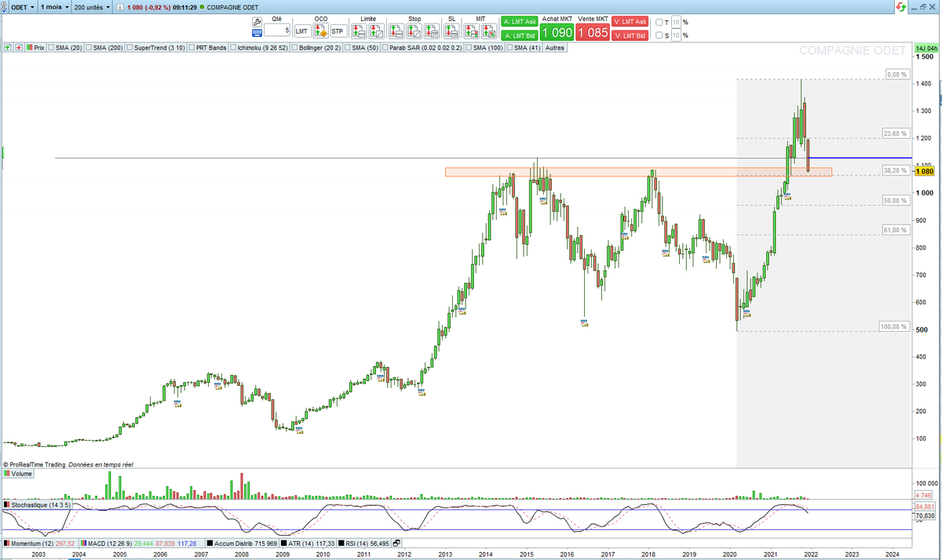Click the Qté quantity input field
Screen dimensions: 942x560
278,31
